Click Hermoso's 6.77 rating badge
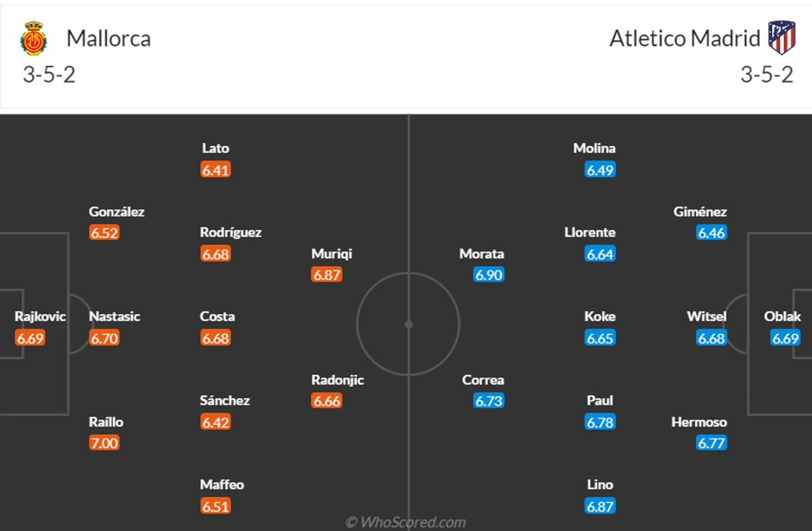Viewport: 812px width, 531px height. pyautogui.click(x=711, y=443)
